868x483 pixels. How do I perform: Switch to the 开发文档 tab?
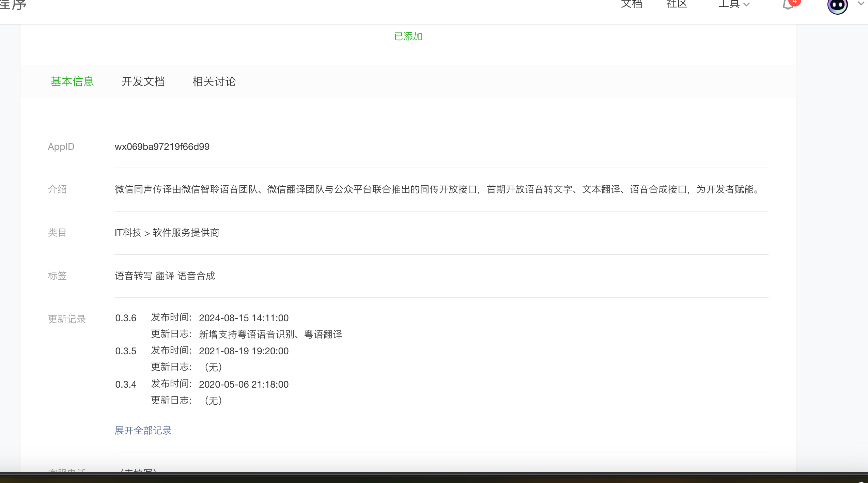click(143, 81)
